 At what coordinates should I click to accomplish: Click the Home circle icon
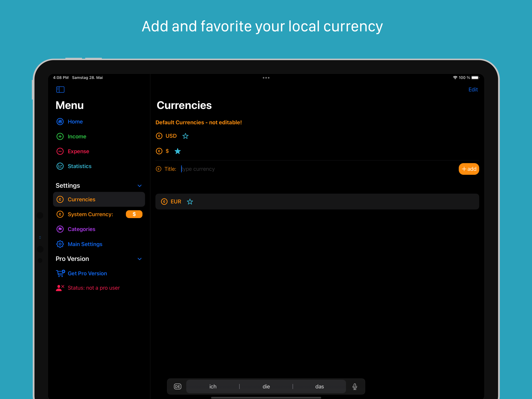point(60,122)
